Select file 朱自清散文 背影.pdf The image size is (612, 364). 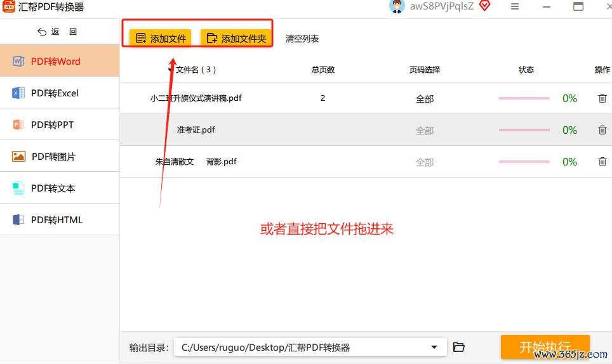pos(196,161)
